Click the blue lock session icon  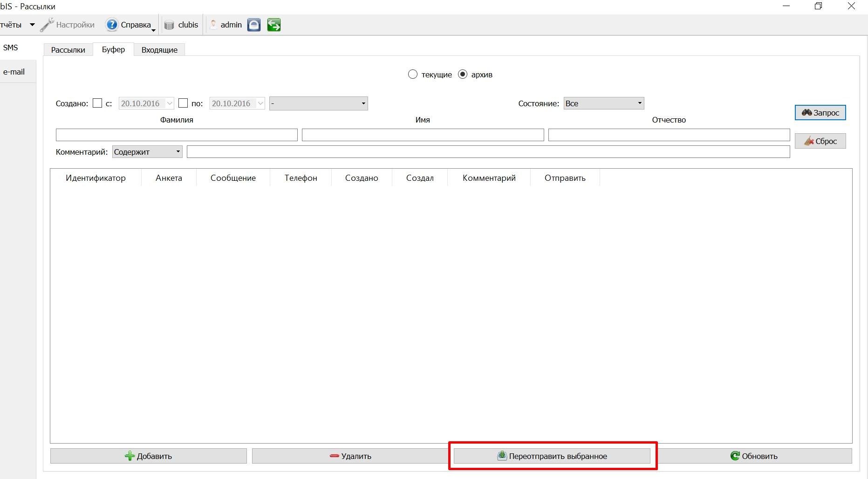254,25
